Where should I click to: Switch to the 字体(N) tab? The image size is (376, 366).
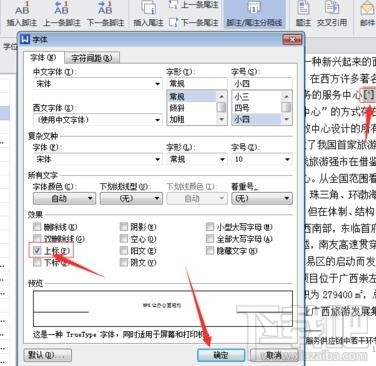click(43, 58)
